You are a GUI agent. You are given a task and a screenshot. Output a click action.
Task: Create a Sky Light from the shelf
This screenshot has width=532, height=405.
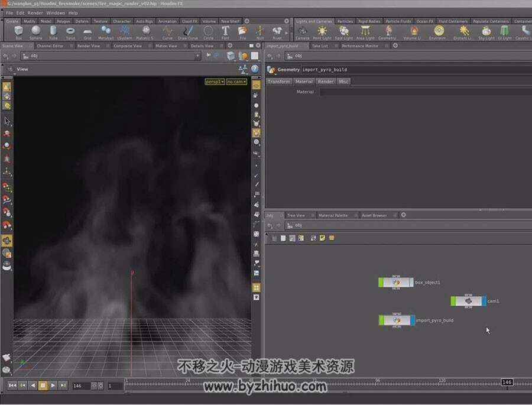tap(486, 33)
